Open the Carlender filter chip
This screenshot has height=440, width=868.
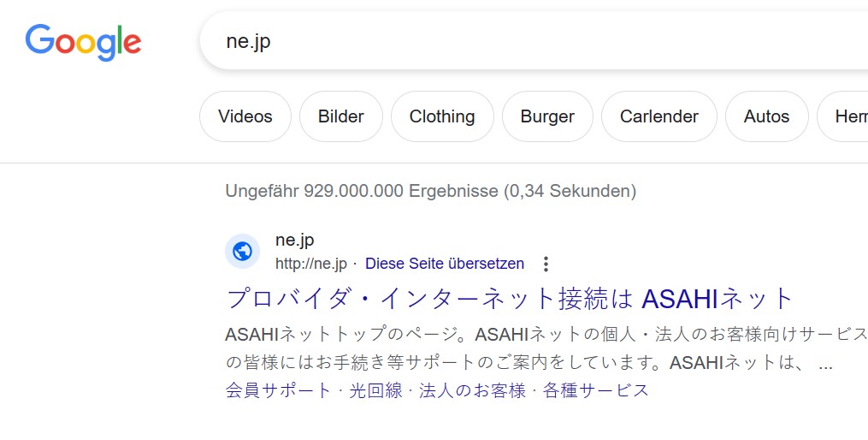[659, 116]
